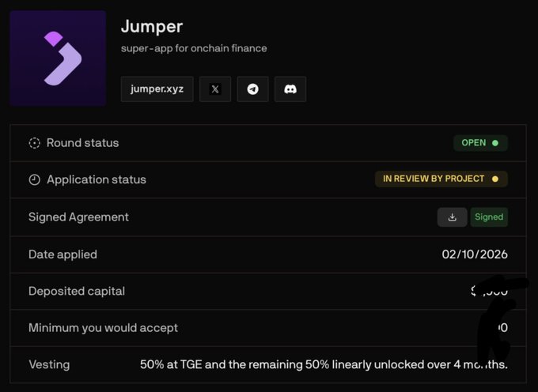
Task: Click the Jumper purple logo image
Action: click(x=58, y=58)
